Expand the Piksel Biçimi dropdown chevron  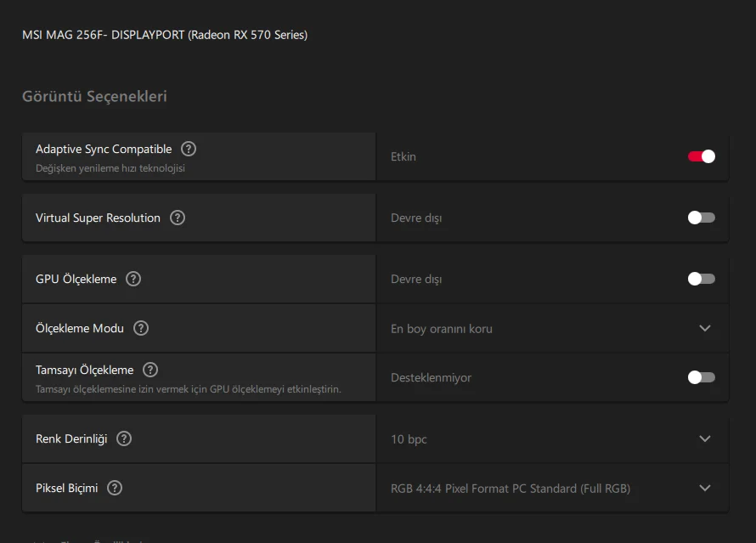click(704, 488)
